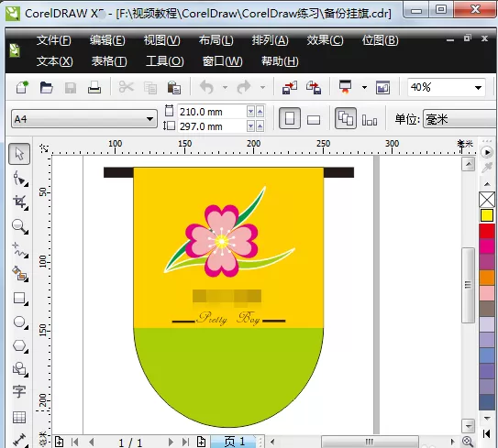The image size is (498, 448).
Task: Save the document with the floppy icon
Action: click(71, 88)
